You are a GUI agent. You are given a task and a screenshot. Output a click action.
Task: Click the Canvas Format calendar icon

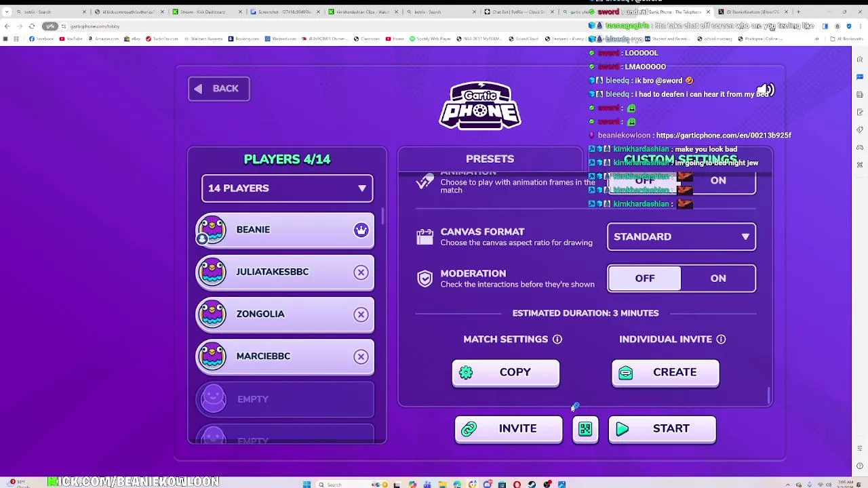pos(425,237)
